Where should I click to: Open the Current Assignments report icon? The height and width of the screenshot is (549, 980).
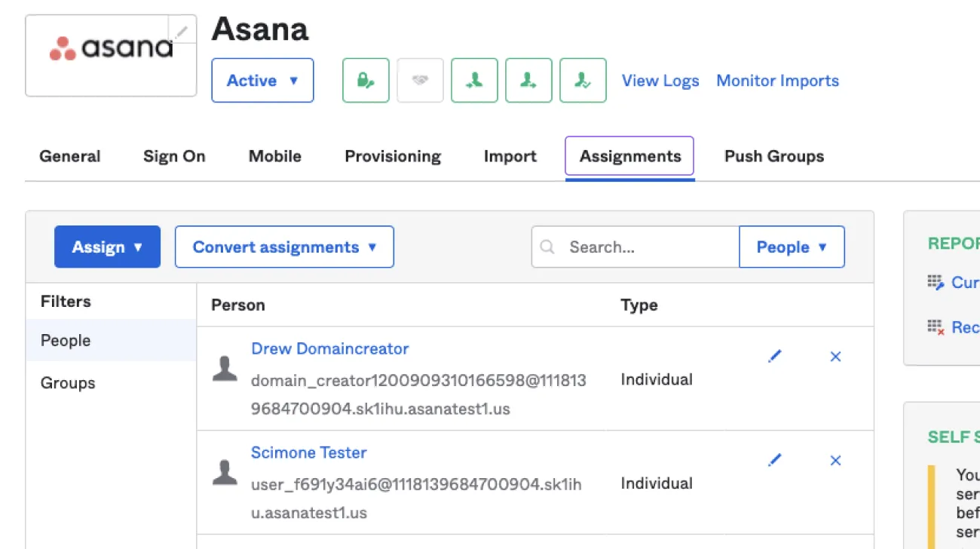pyautogui.click(x=936, y=282)
